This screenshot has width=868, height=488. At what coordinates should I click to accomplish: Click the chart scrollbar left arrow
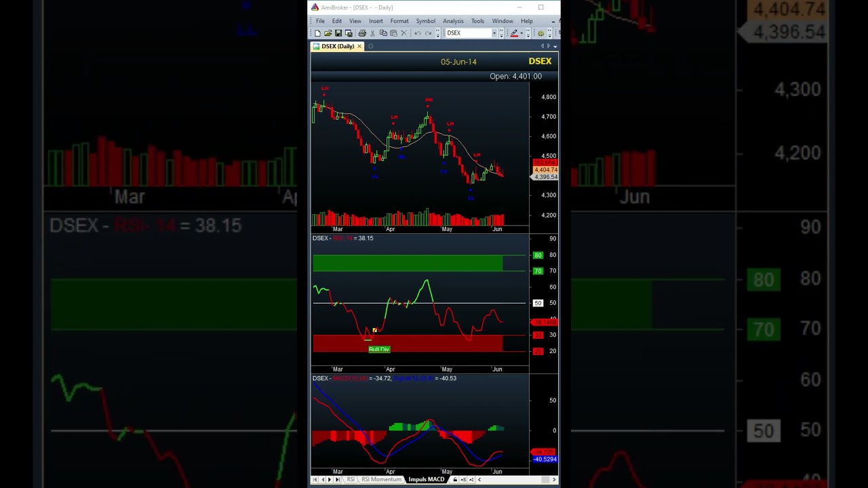pos(479,479)
